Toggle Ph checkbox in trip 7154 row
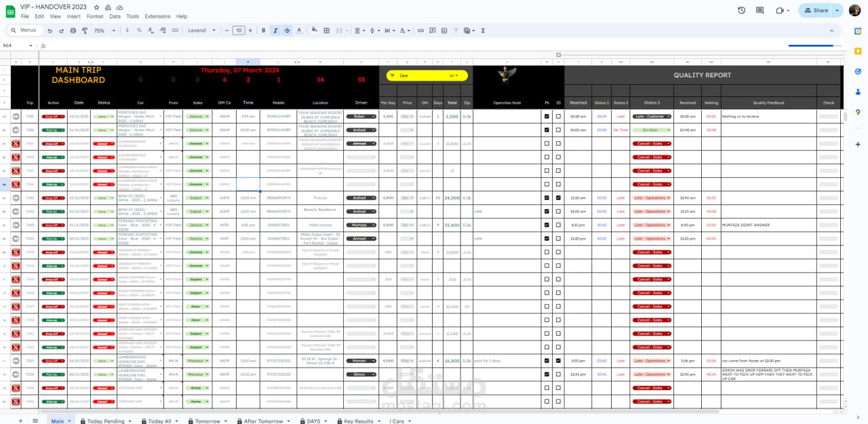 point(547,374)
